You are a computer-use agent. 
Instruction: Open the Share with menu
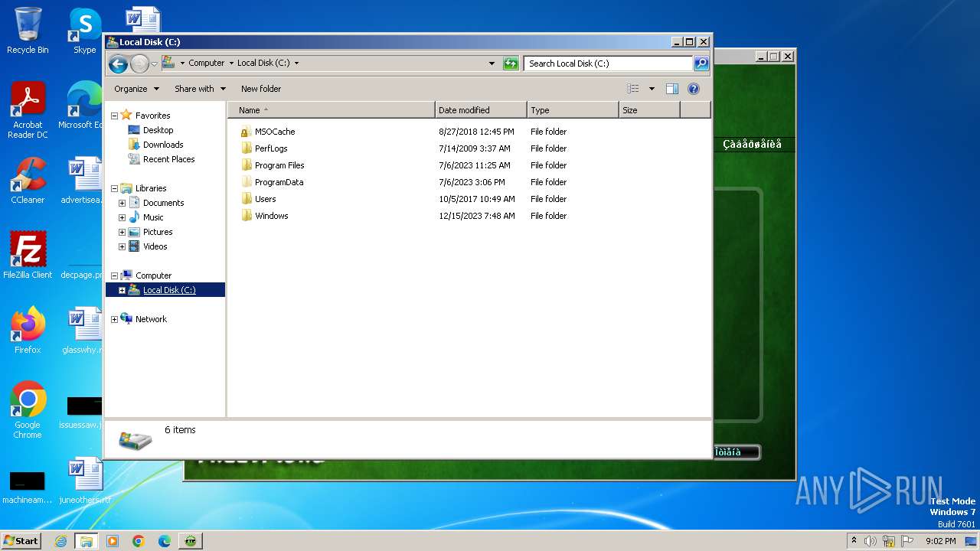click(200, 89)
